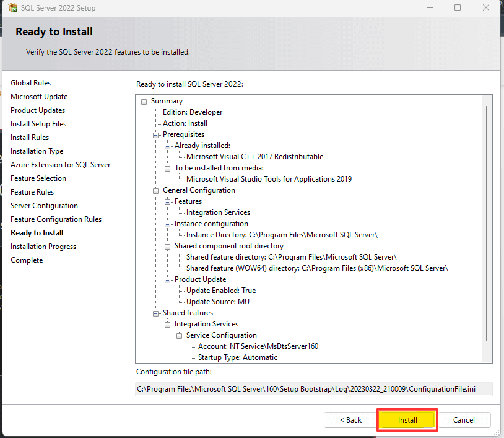Screen dimensions: 504x438
Task: Collapse the General Configuration node
Action: pyautogui.click(x=155, y=191)
